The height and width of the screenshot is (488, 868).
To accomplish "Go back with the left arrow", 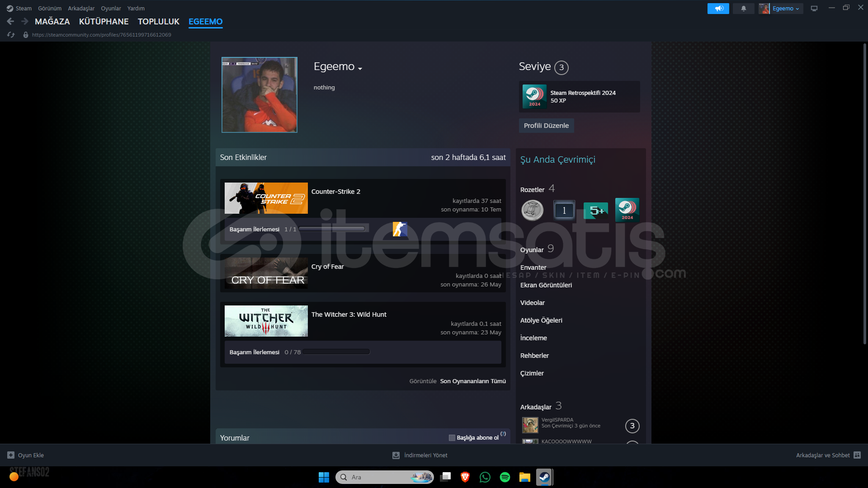I will point(10,21).
